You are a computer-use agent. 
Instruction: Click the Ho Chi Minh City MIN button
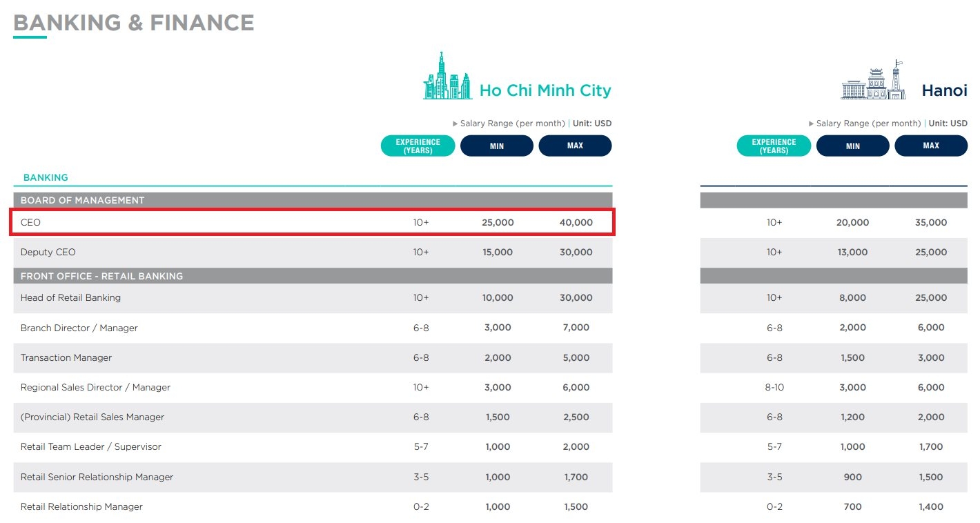tap(497, 146)
